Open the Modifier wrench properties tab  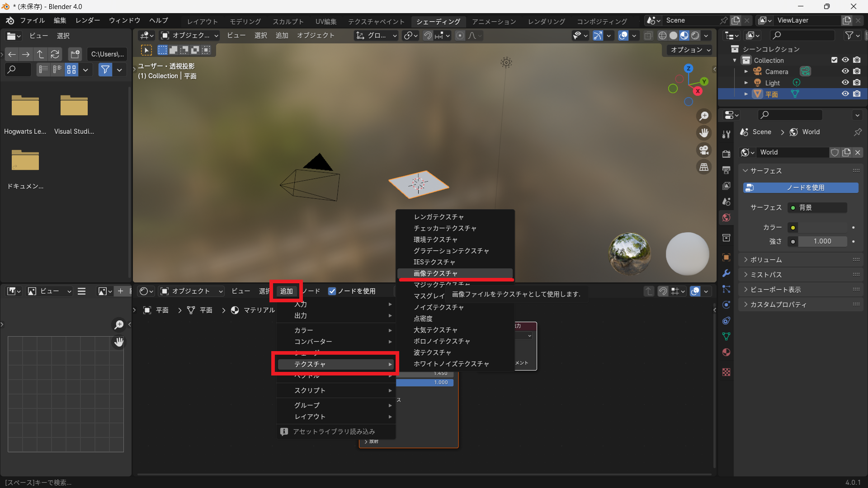pyautogui.click(x=726, y=273)
